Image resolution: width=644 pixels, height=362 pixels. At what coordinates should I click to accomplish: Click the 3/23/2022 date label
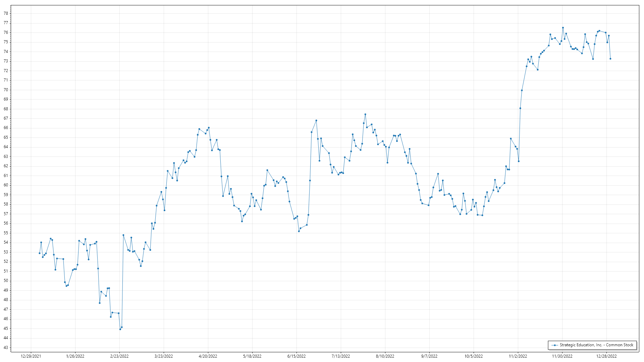(x=164, y=356)
